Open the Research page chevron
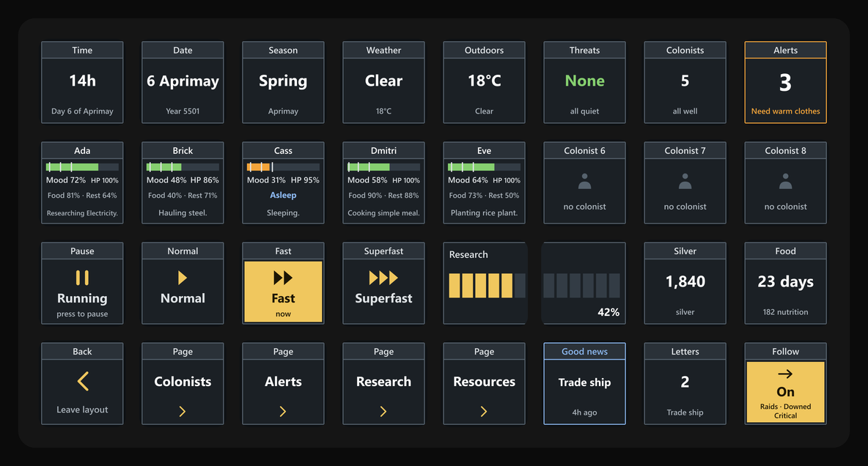868x466 pixels. click(x=383, y=411)
